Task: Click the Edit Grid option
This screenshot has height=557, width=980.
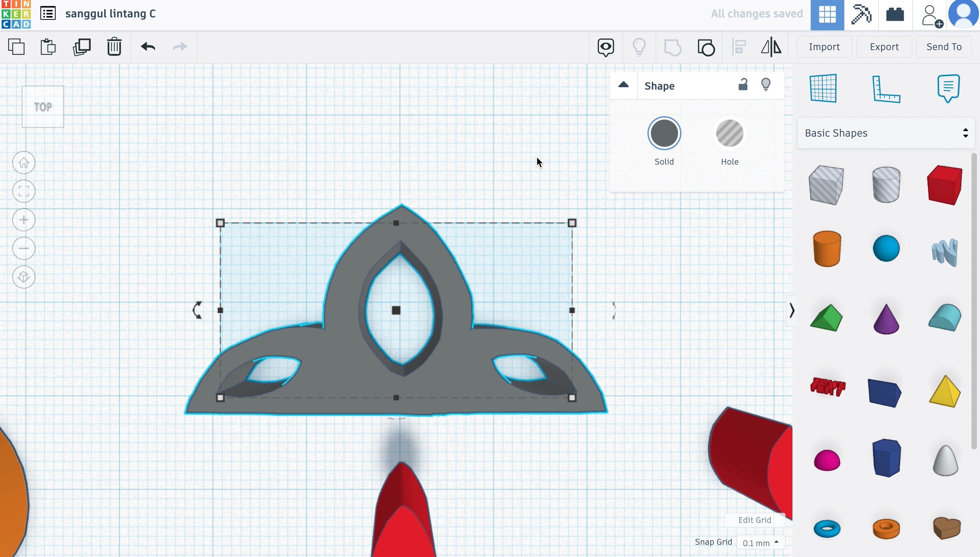Action: (x=755, y=519)
